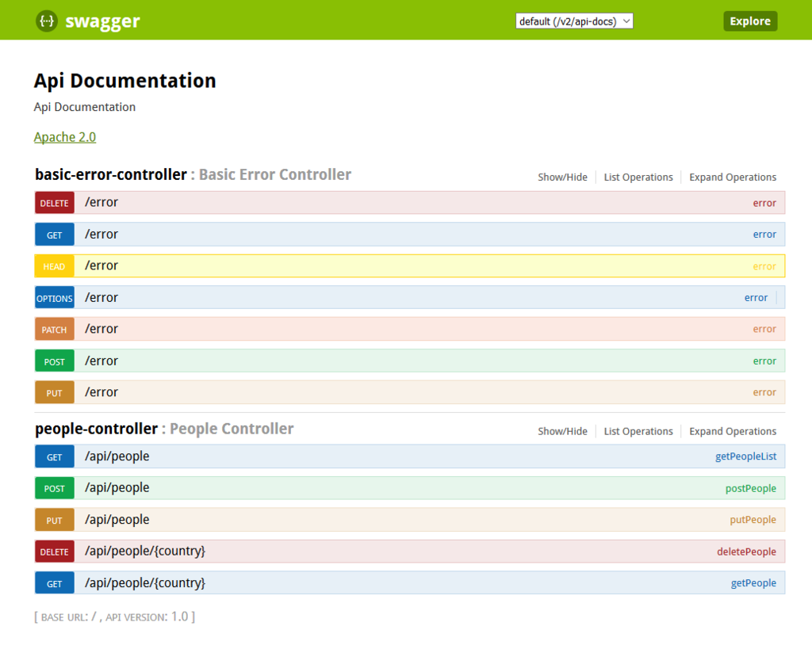The height and width of the screenshot is (649, 812).
Task: Click the HEAD badge on /error
Action: (x=55, y=266)
